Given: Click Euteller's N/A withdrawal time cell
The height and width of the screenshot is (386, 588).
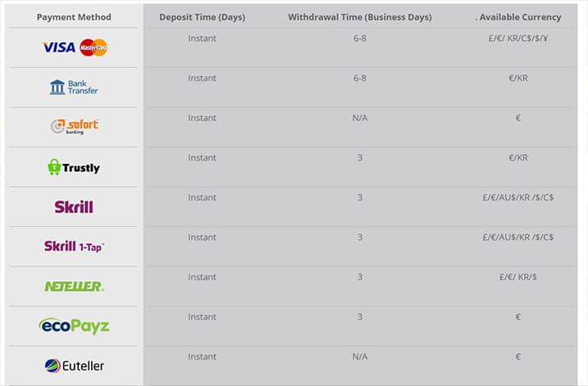Looking at the screenshot, I should coord(360,356).
